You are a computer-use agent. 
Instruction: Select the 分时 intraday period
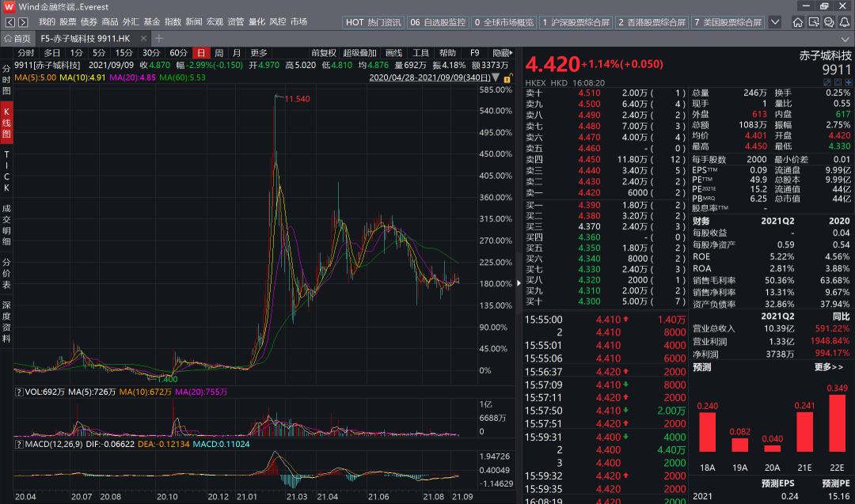click(x=25, y=53)
